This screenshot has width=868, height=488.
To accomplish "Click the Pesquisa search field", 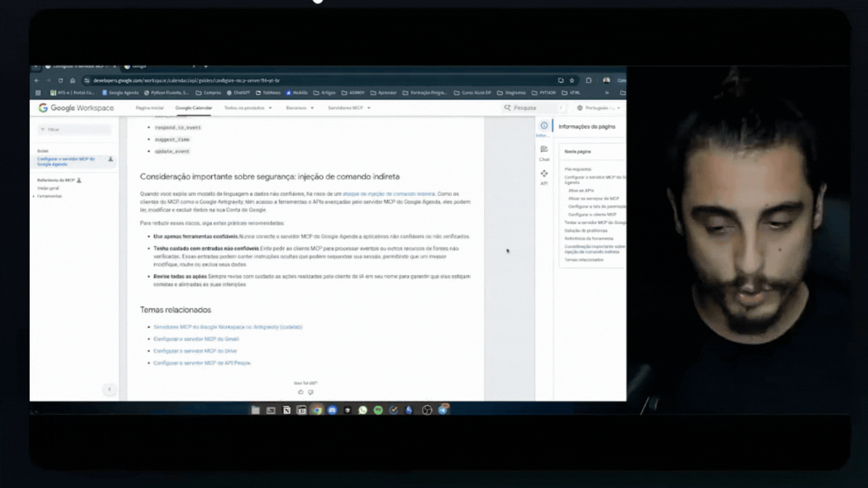I will pyautogui.click(x=533, y=108).
